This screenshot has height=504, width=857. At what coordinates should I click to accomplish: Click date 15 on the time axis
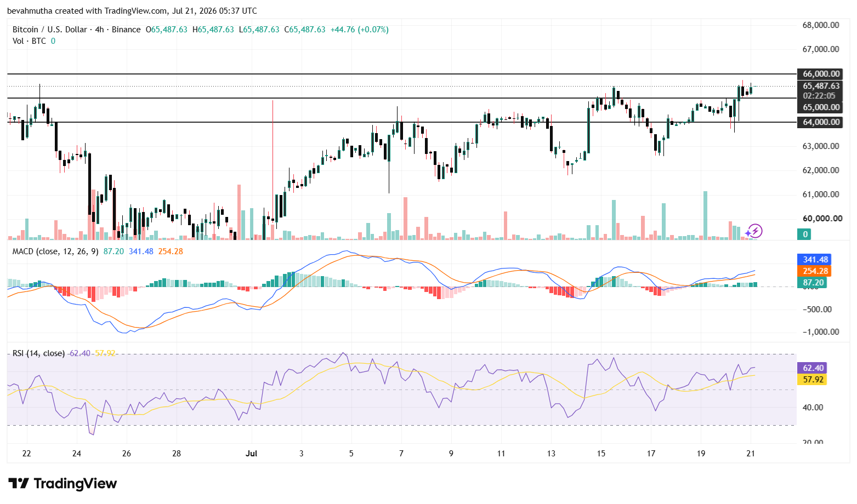[x=601, y=454]
